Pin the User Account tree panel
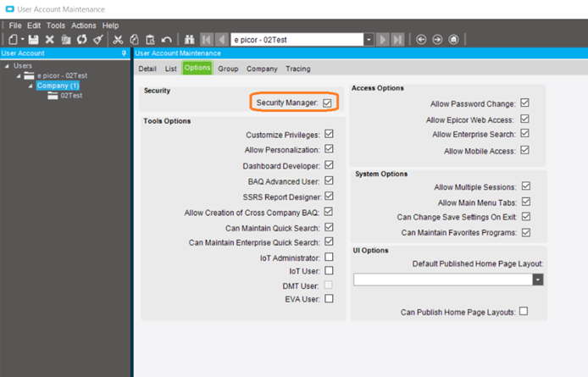588x377 pixels. (124, 53)
